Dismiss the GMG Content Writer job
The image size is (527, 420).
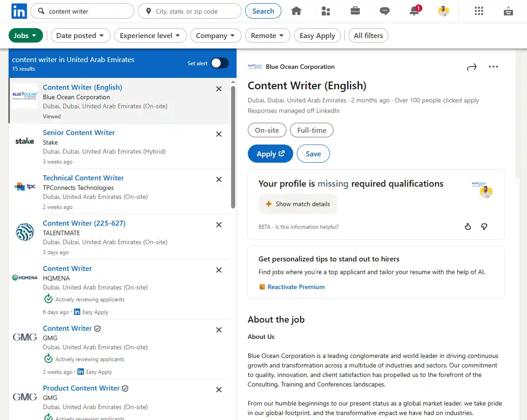tap(219, 330)
